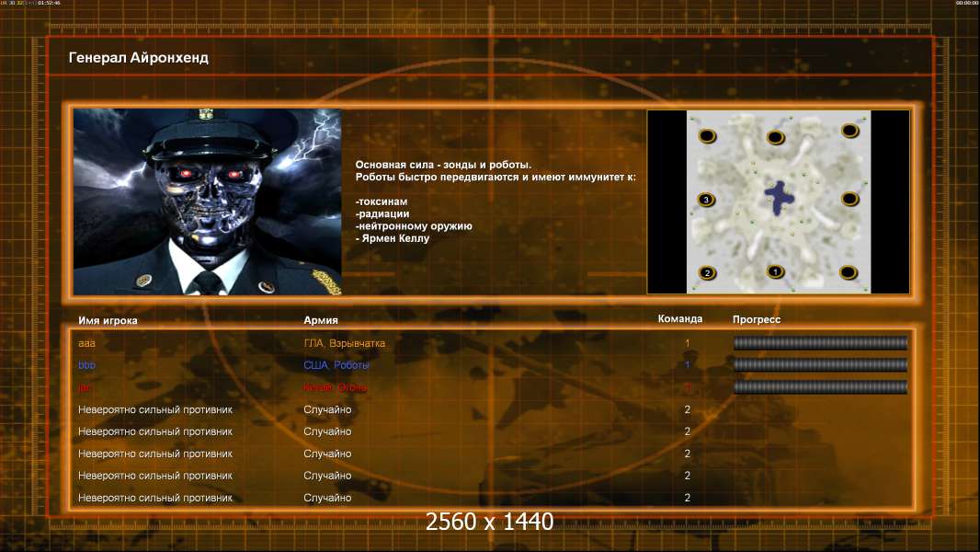Select player name bbb

(x=86, y=365)
